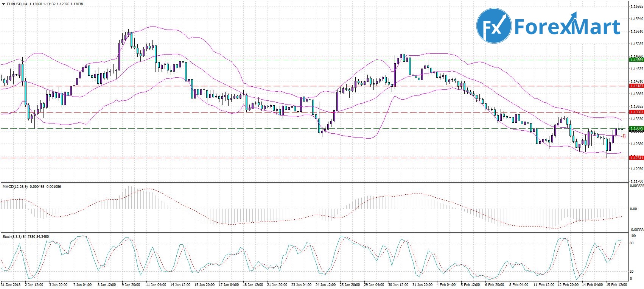The height and width of the screenshot is (289, 644).
Task: Click the 9 Jan 20:00 time label
Action: point(131,284)
